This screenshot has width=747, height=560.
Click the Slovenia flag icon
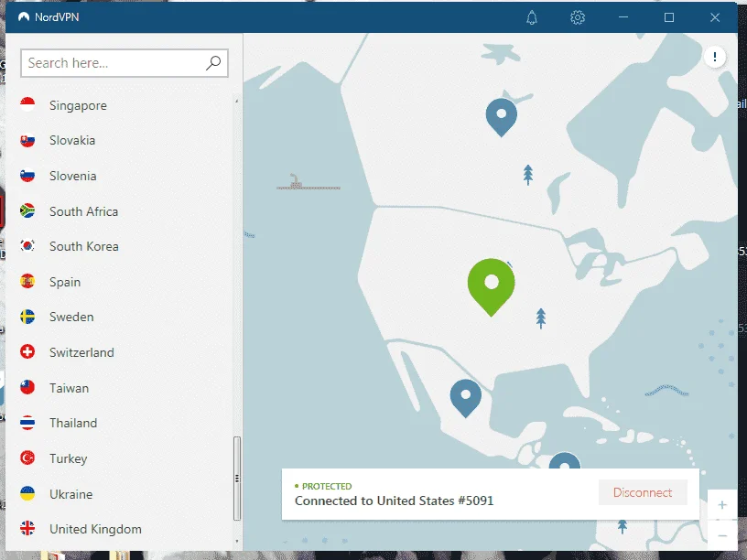(27, 176)
